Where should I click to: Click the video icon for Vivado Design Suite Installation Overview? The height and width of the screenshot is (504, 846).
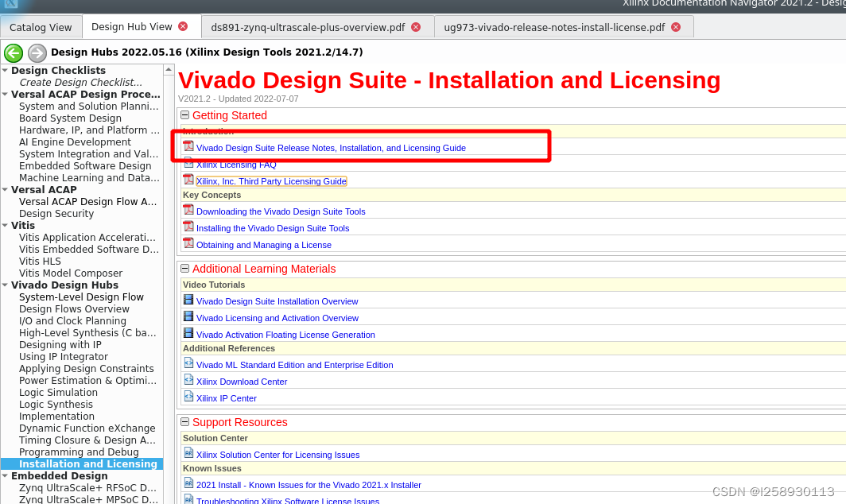coord(188,300)
